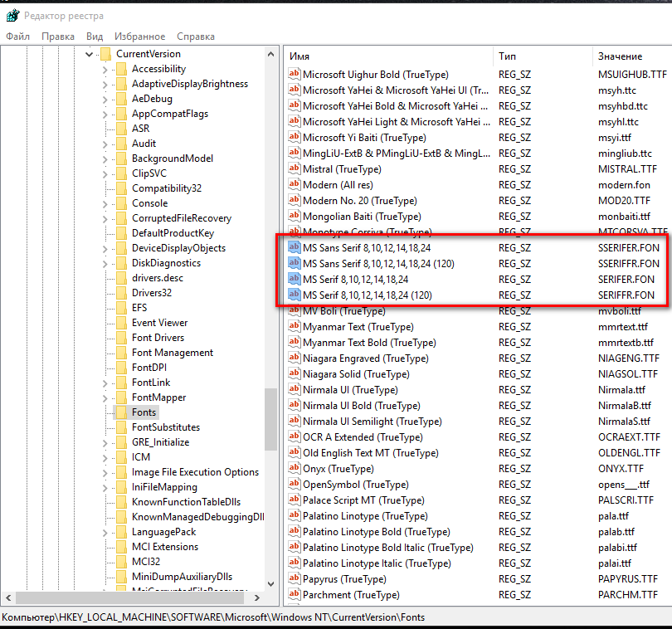
Task: Select the FontSubstitutes key in tree
Action: pos(166,427)
